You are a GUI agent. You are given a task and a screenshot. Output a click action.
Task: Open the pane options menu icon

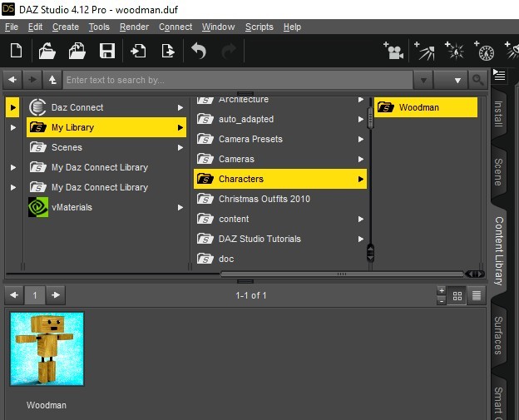point(499,75)
